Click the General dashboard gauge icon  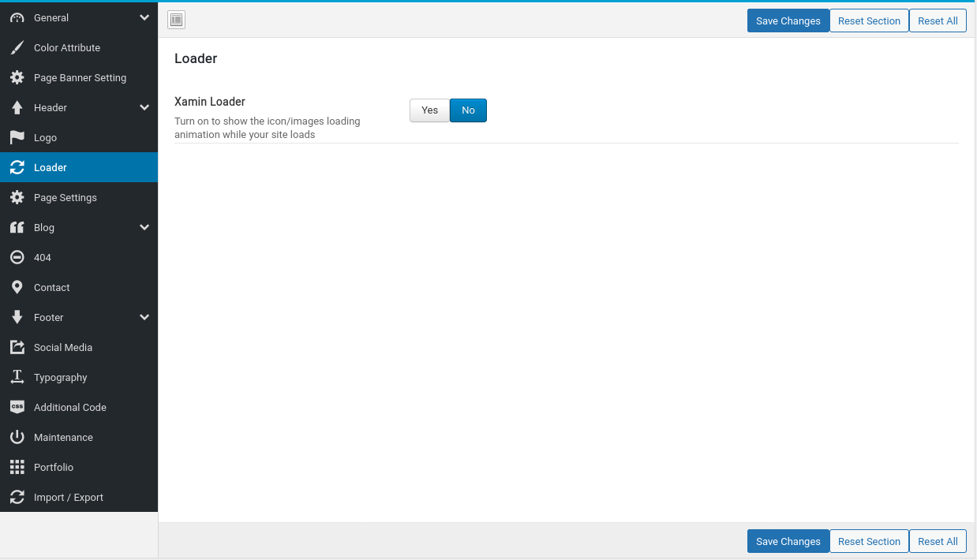pos(17,17)
